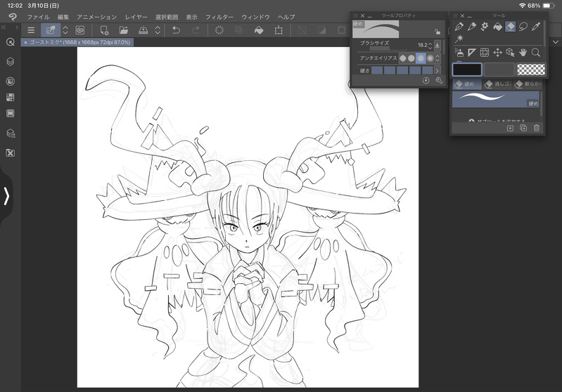Set anti-aliasing to weak
Image resolution: width=562 pixels, height=392 pixels.
point(411,58)
